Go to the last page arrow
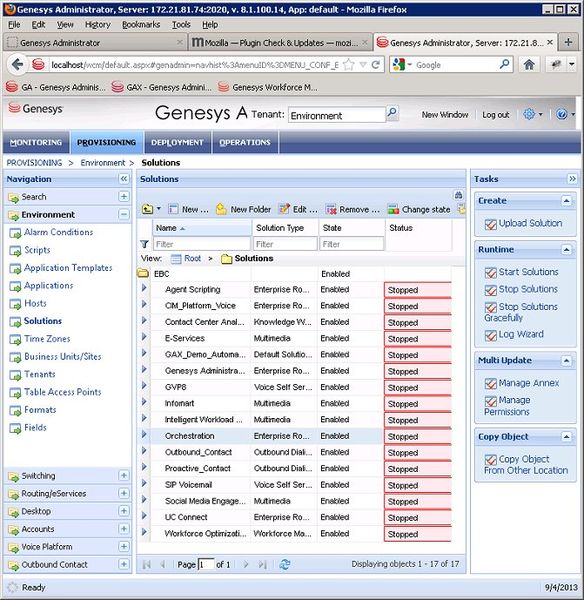 pyautogui.click(x=263, y=564)
